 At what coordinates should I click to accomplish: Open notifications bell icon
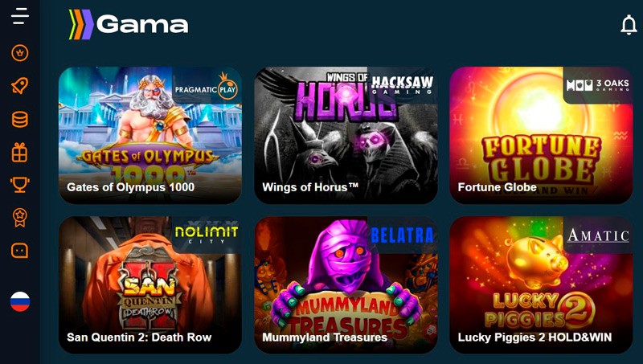point(629,25)
